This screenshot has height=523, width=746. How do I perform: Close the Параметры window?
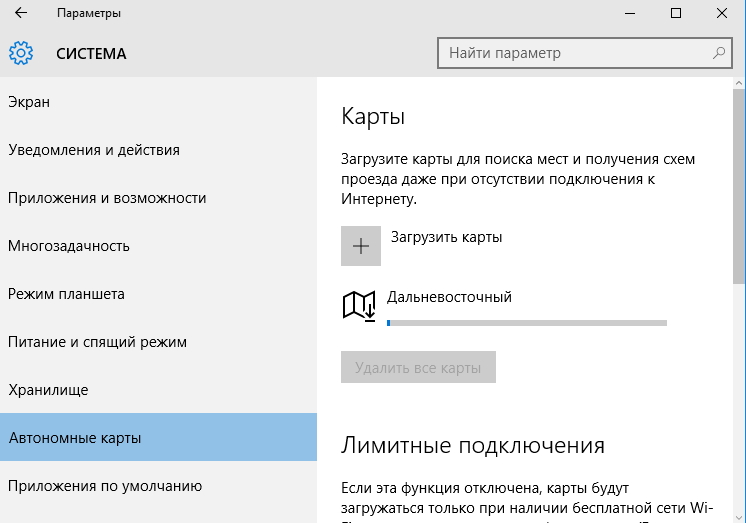click(x=721, y=13)
